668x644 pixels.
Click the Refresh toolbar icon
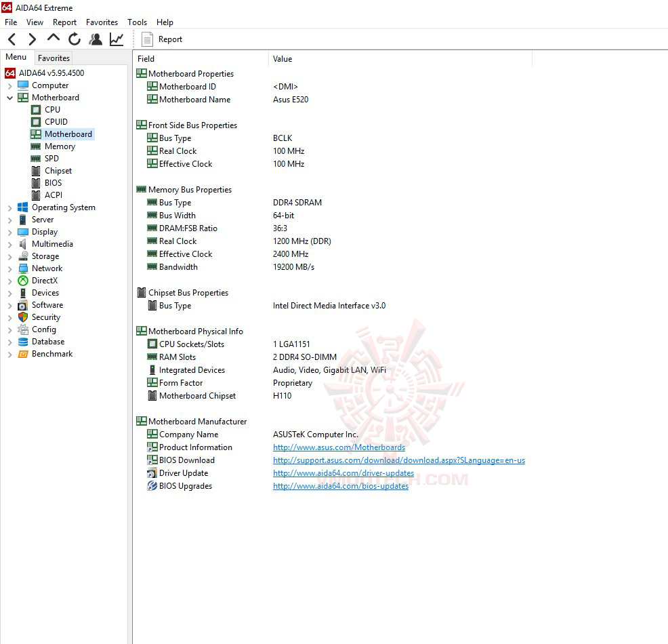(75, 39)
